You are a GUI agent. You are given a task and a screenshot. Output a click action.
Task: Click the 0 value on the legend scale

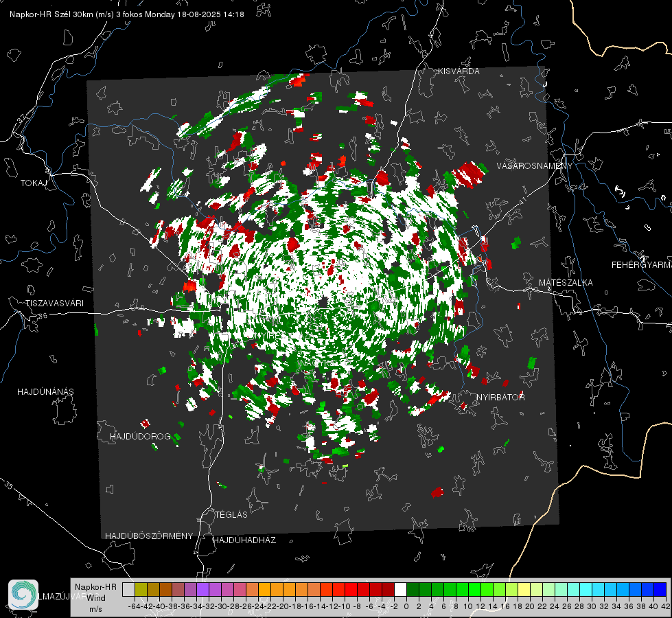(406, 606)
